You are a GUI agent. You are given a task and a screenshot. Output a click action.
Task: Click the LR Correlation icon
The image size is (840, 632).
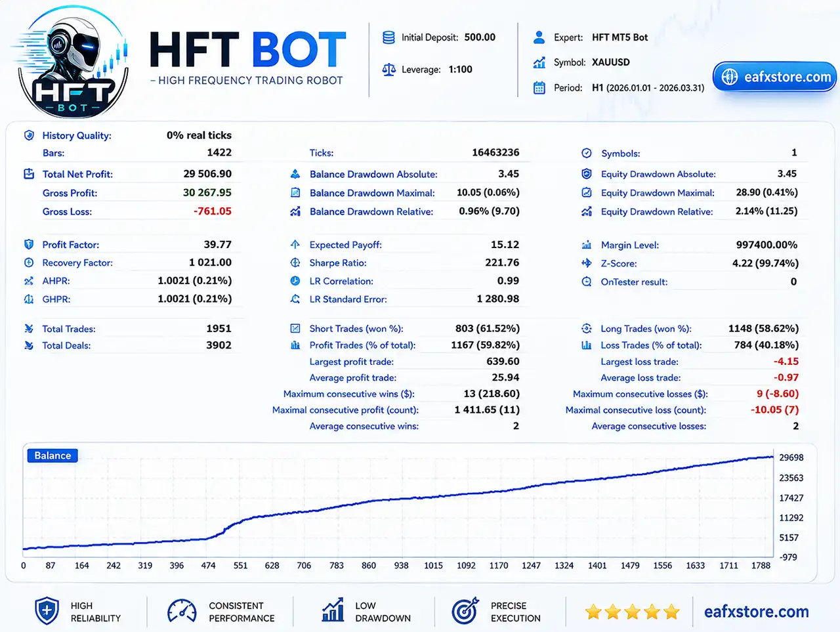coord(295,281)
